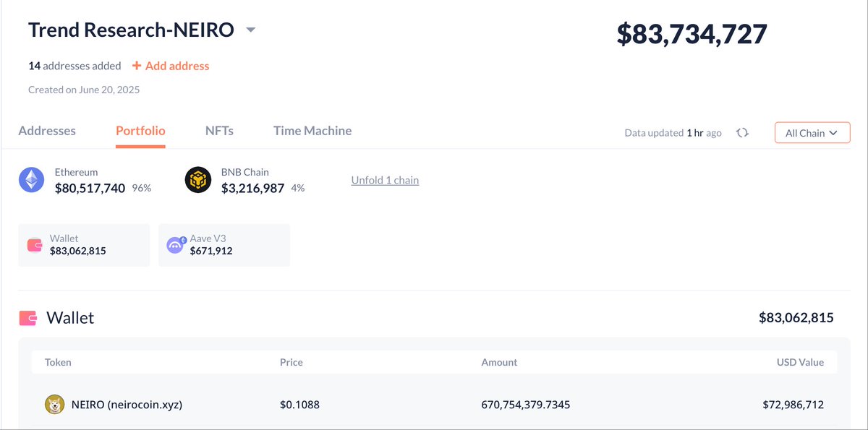868x430 pixels.
Task: Click the Ethereum chain logo icon
Action: pyautogui.click(x=31, y=180)
